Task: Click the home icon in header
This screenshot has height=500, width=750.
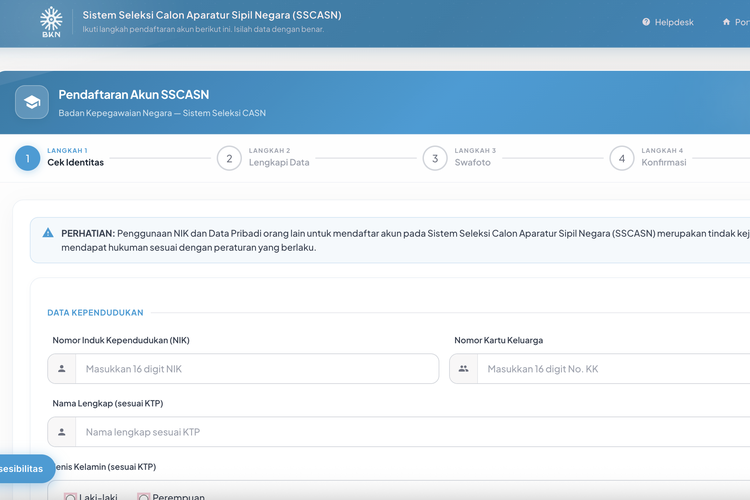Action: [727, 22]
